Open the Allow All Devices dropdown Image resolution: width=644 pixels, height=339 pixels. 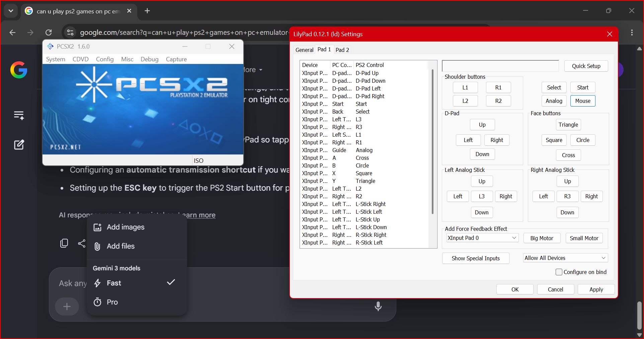(x=565, y=258)
